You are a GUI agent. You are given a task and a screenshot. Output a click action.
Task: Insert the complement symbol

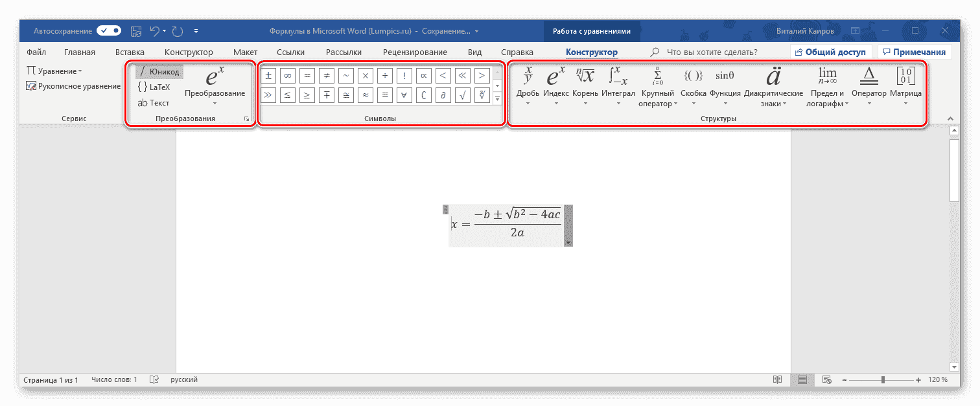(x=424, y=96)
